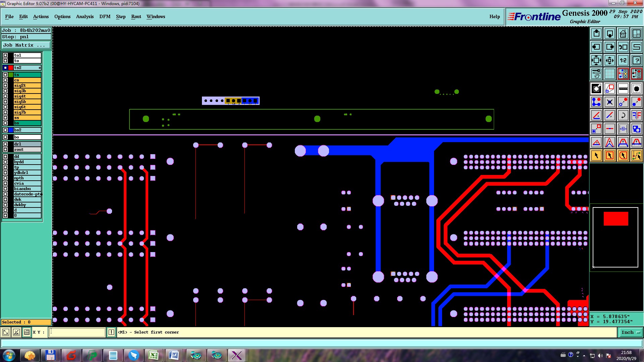Click the Home view icon
The height and width of the screenshot is (362, 644).
point(623,34)
